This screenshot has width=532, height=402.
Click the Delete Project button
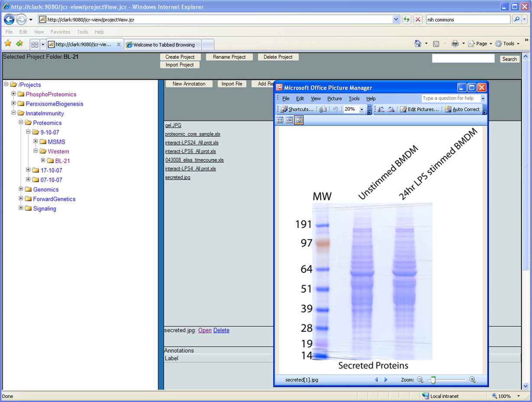point(278,57)
